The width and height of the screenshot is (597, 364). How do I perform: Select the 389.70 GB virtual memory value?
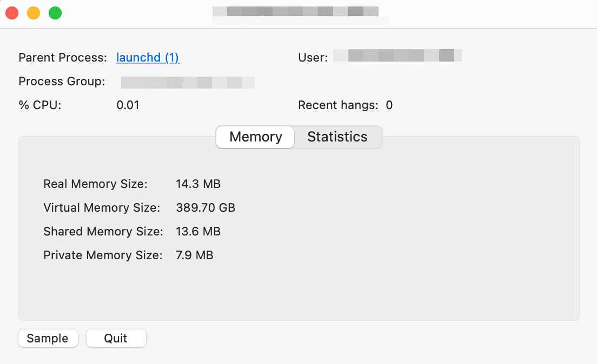tap(205, 208)
